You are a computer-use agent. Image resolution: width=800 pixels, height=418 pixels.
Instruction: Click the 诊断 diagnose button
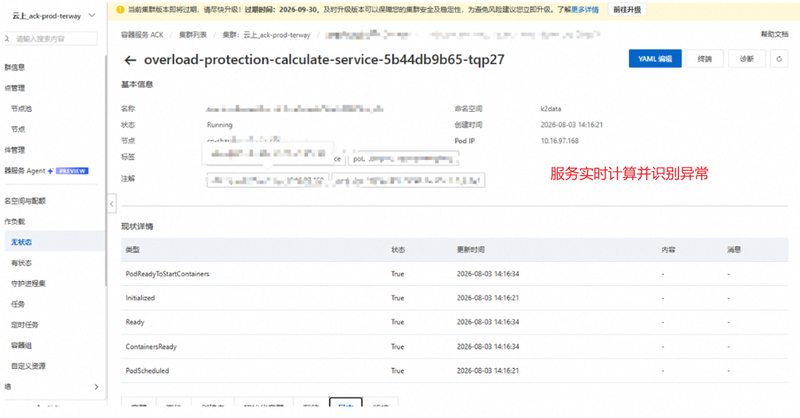[746, 59]
